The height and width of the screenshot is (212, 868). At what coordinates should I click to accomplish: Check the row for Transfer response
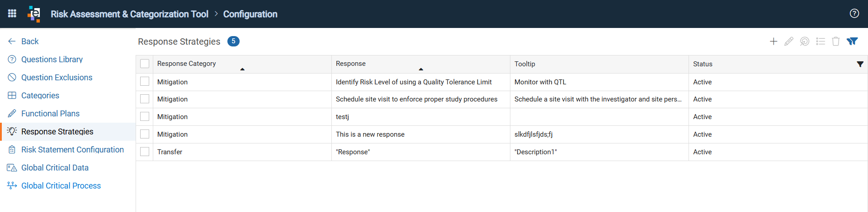(x=145, y=152)
